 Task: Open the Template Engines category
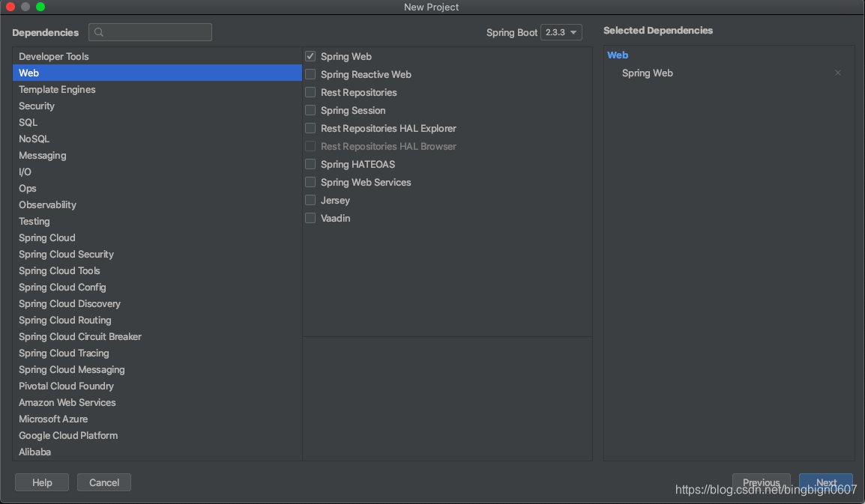[157, 89]
